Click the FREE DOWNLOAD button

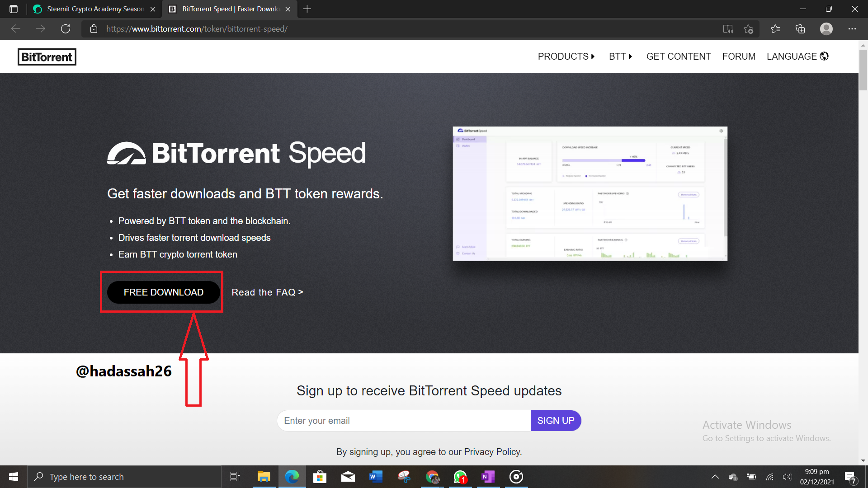tap(164, 292)
